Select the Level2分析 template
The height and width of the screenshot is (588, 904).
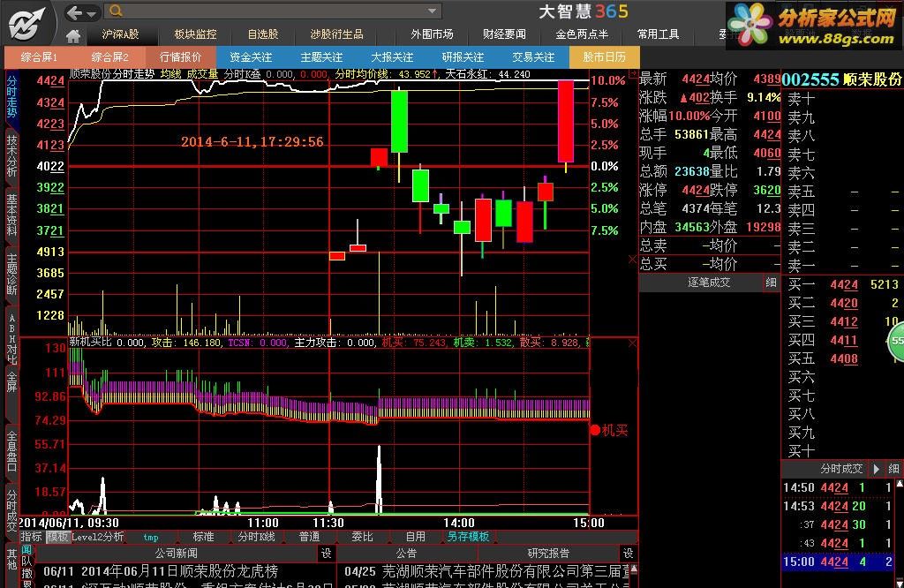97,537
